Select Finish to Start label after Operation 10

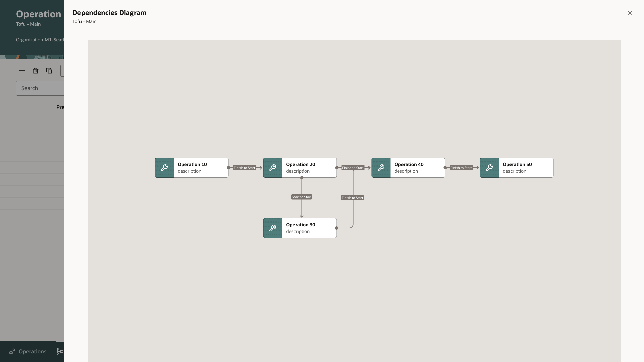(245, 168)
